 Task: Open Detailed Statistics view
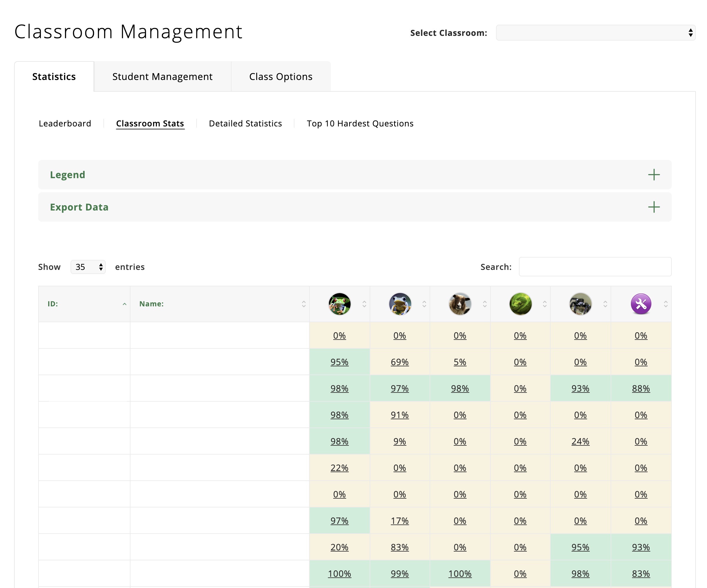click(x=245, y=123)
